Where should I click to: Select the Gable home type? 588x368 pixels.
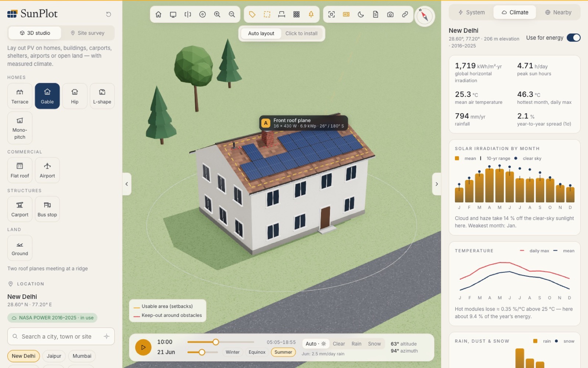click(47, 96)
